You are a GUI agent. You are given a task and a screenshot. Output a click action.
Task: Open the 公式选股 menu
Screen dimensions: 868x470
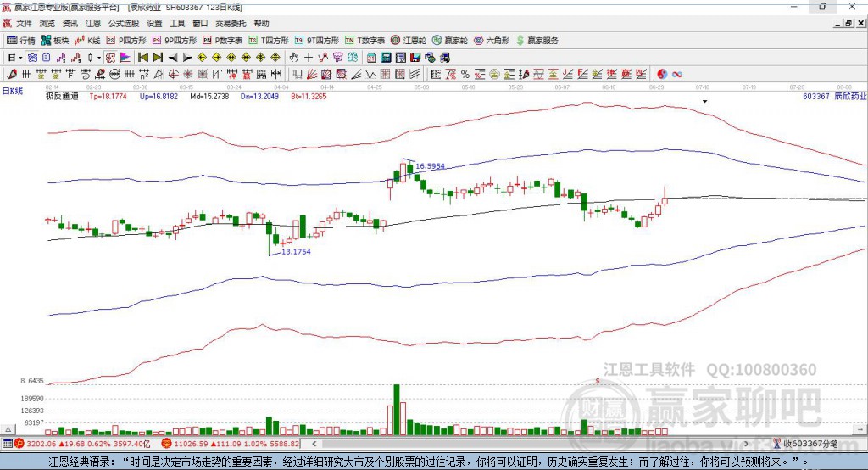pyautogui.click(x=124, y=23)
